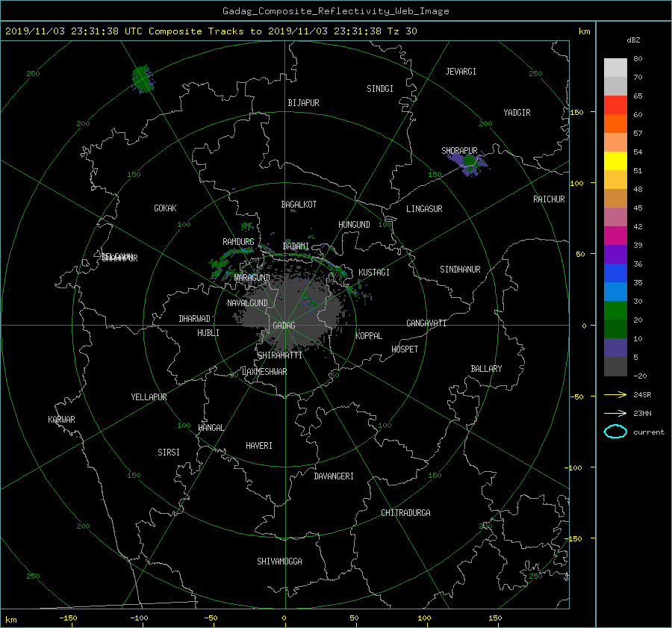
Task: Click the dBZ legend heading
Action: [633, 40]
